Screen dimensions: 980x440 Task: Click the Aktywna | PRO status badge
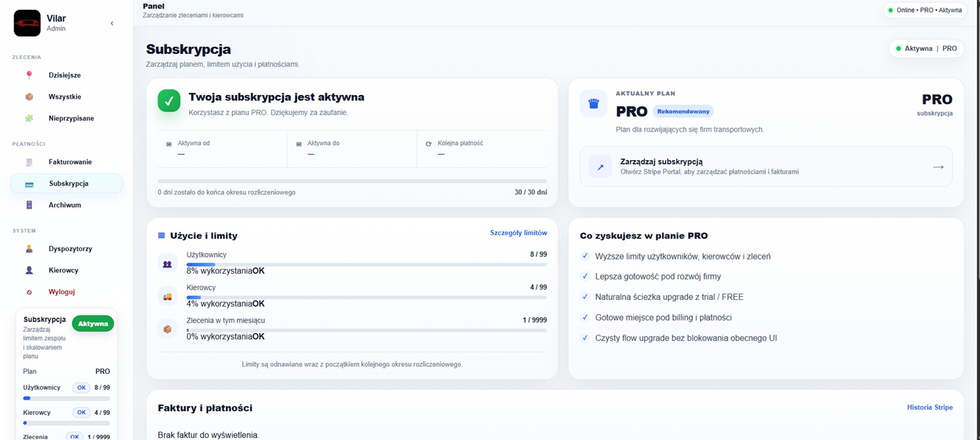point(927,49)
